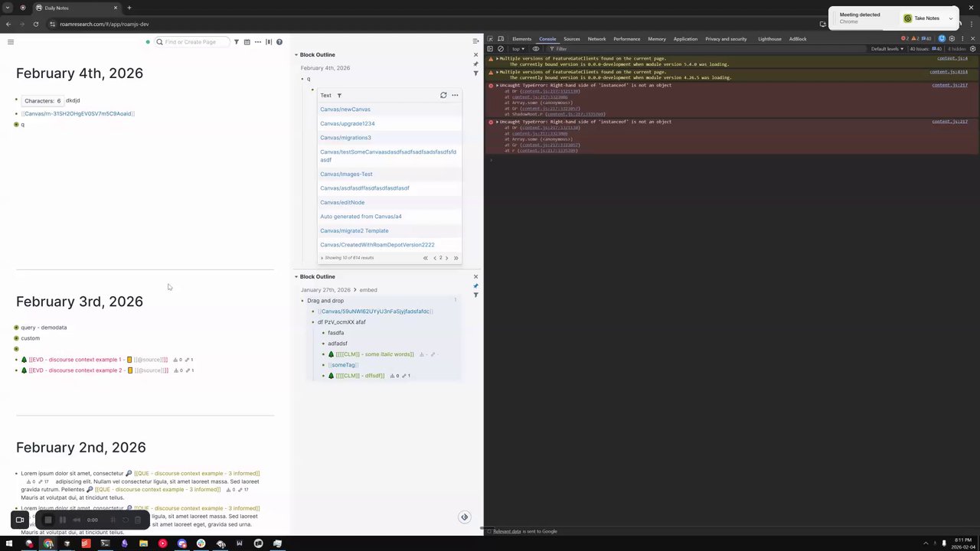This screenshot has height=551, width=980.
Task: Click the 'Characters: 6' button
Action: point(42,101)
